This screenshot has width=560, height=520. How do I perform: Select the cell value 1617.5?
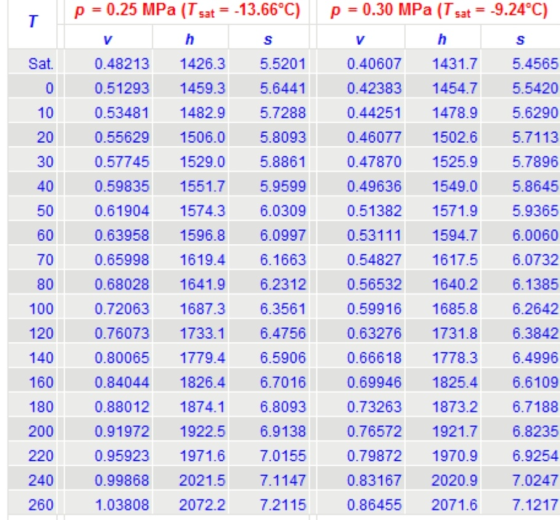pos(455,260)
